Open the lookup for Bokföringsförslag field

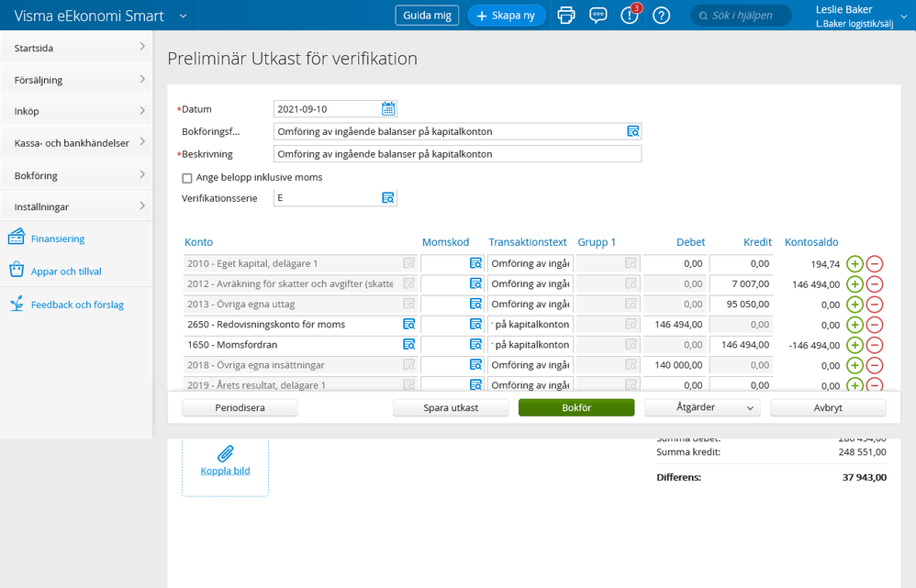coord(632,130)
